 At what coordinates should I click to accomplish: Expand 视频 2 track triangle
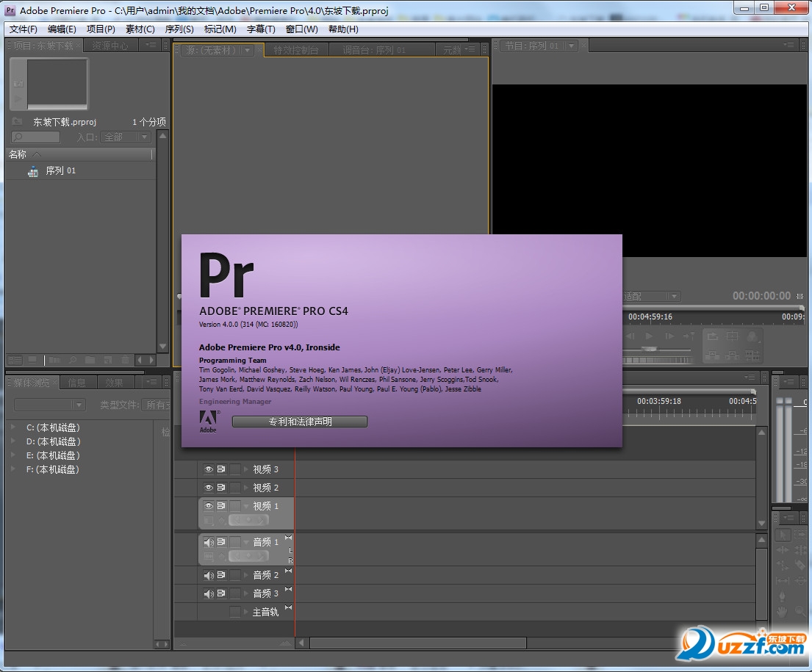[x=246, y=488]
